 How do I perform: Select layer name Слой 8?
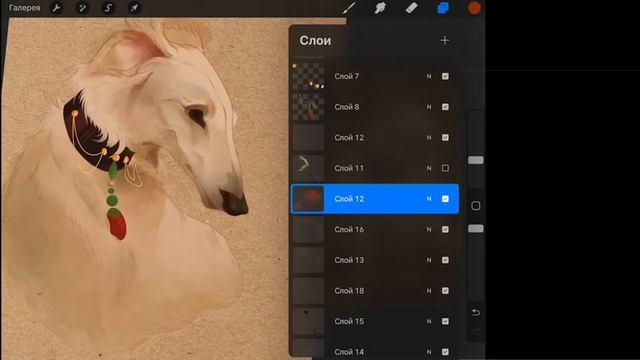pyautogui.click(x=347, y=107)
